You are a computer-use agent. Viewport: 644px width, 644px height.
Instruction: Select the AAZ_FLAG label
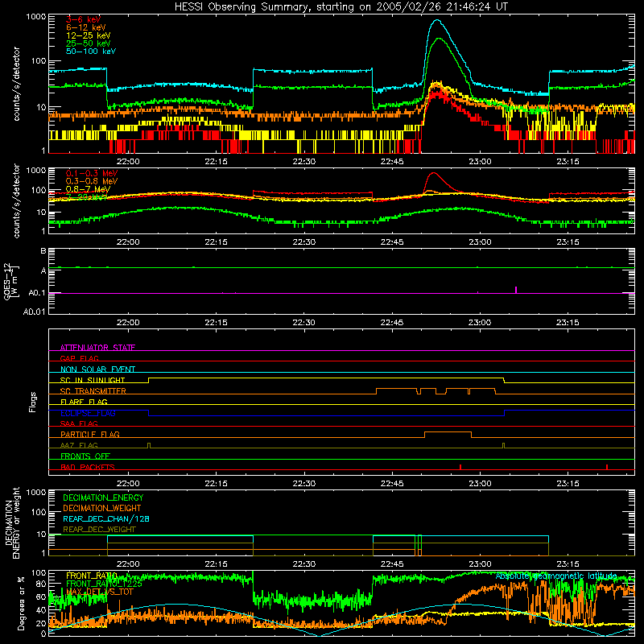(79, 445)
